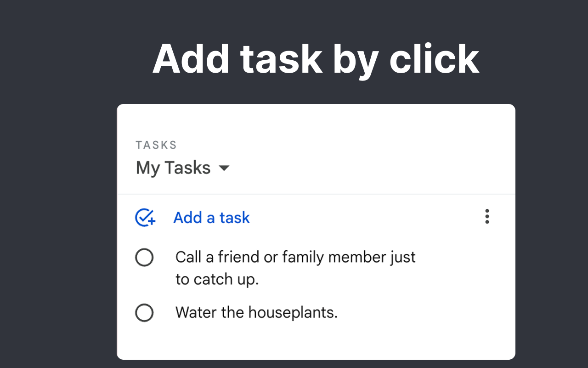Click the word 'task' in the large heading
This screenshot has width=588, height=368.
[x=281, y=59]
